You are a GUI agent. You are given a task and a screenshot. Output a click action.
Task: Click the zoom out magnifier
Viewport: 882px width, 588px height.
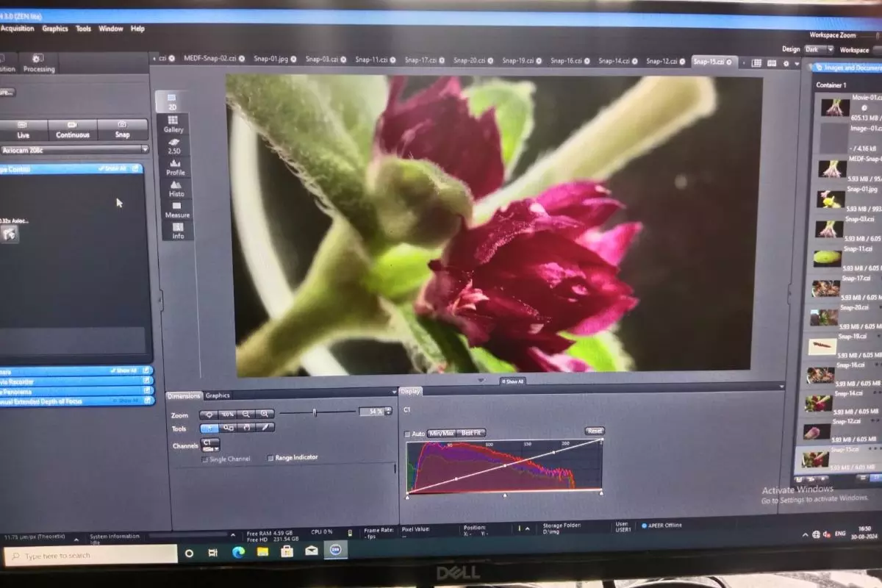(x=246, y=414)
